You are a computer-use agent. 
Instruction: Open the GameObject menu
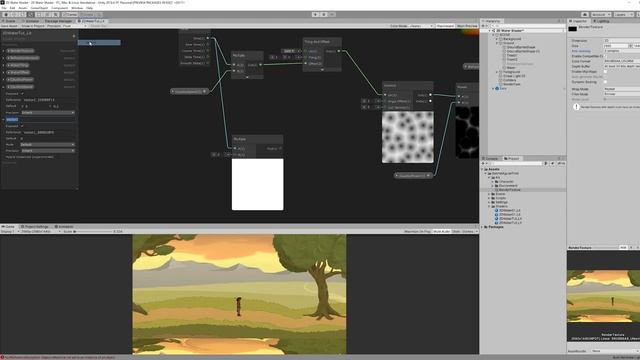[39, 8]
